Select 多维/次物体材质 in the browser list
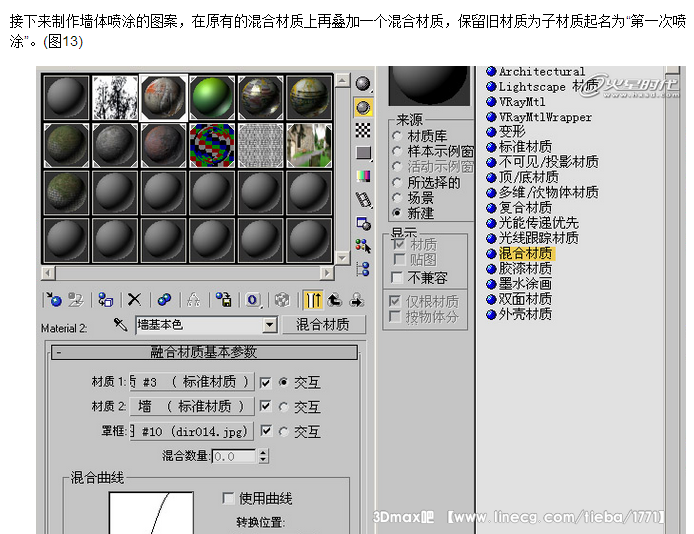The width and height of the screenshot is (694, 534). (542, 192)
